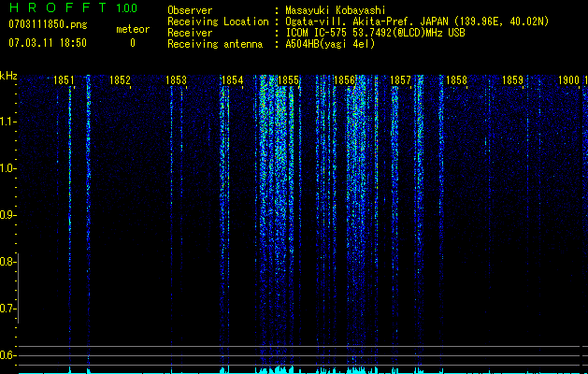Click the 0.8 kHz axis tick label
The height and width of the screenshot is (374, 588).
click(x=7, y=262)
